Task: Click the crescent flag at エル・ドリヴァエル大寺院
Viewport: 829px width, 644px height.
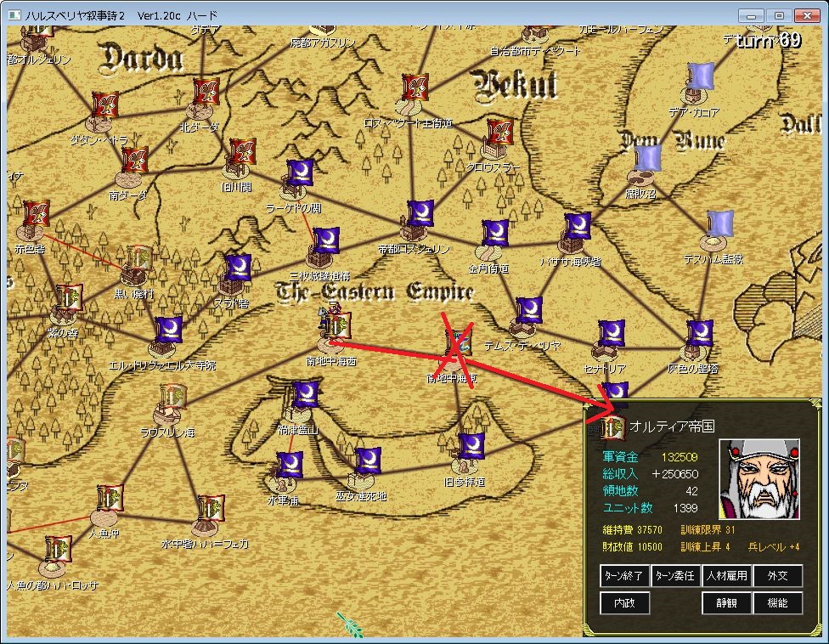Action: coord(169,329)
